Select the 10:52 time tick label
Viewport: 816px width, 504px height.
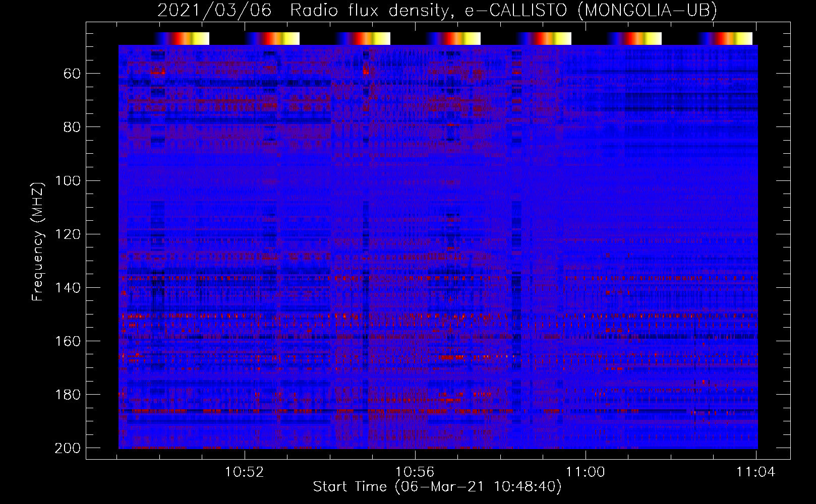[x=245, y=472]
